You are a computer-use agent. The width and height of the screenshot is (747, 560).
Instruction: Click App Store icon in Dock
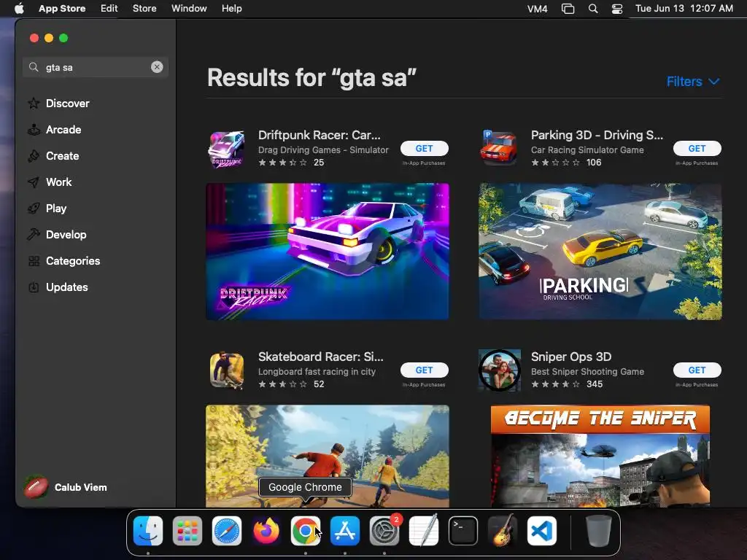345,531
